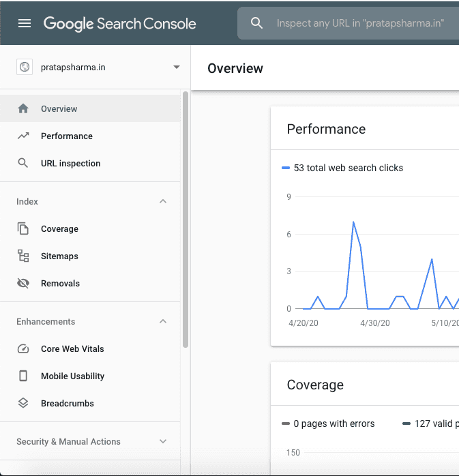This screenshot has height=476, width=459.
Task: Open Removals in sidebar
Action: click(90, 283)
